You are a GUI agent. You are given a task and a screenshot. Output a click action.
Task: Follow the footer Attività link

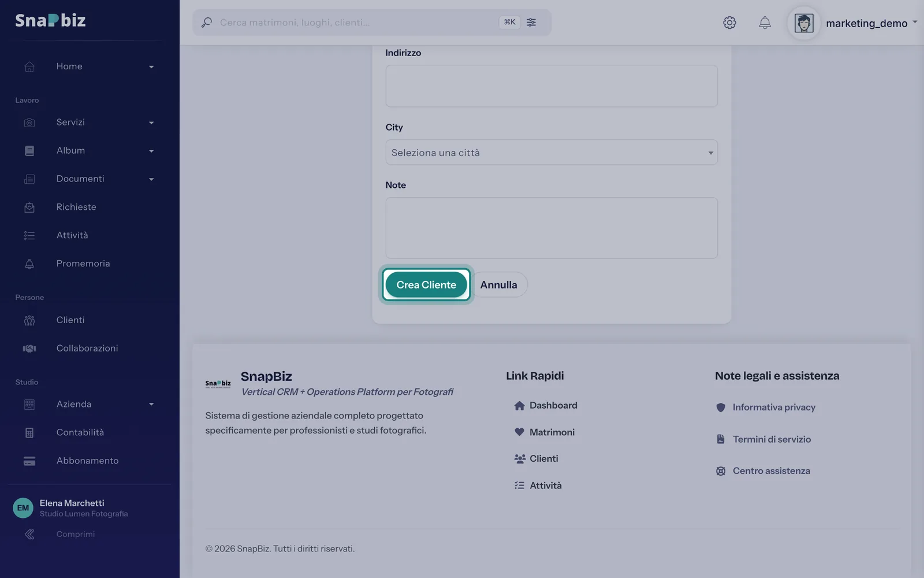(546, 486)
